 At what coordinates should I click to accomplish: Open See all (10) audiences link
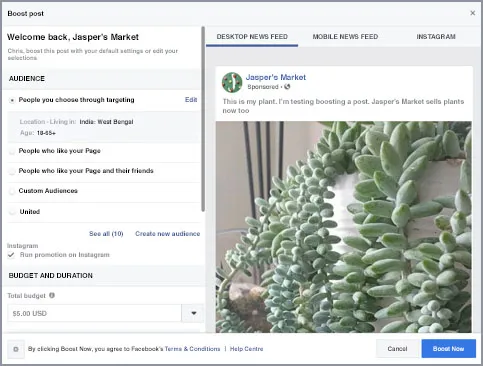[106, 234]
